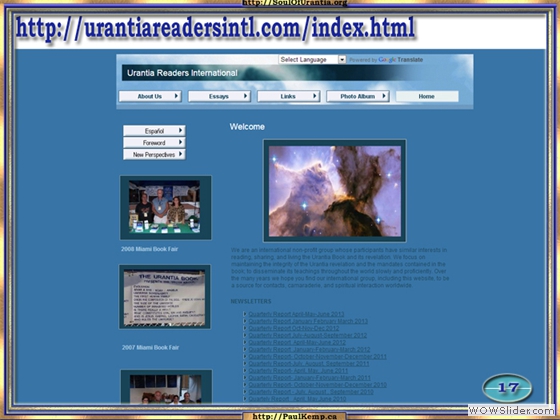The image size is (560, 420).
Task: Open the Español sidebar menu
Action: 154,131
